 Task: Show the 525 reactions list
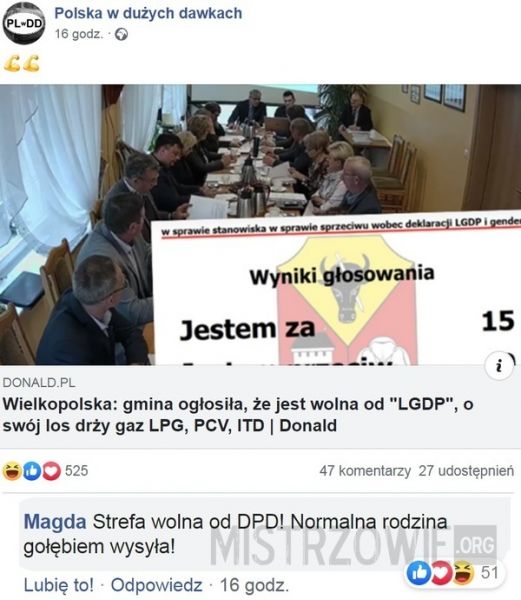pyautogui.click(x=77, y=471)
